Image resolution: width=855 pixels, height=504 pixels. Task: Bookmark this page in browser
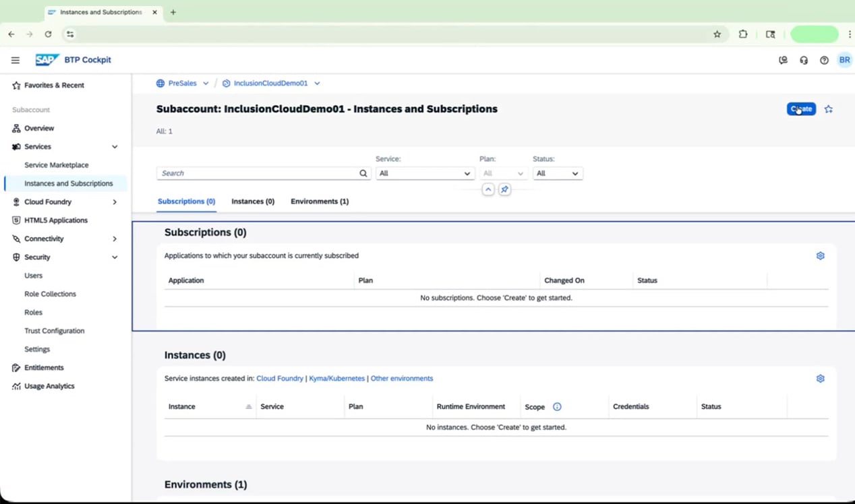(717, 34)
